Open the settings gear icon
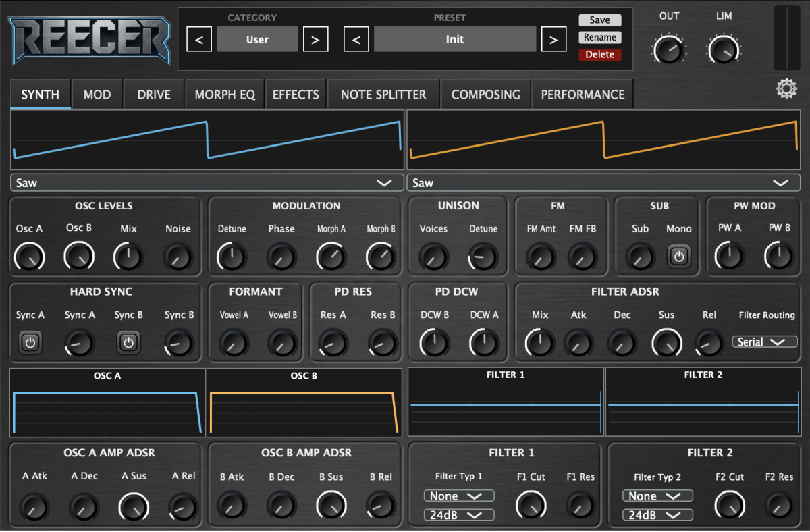The image size is (810, 532). [x=786, y=89]
